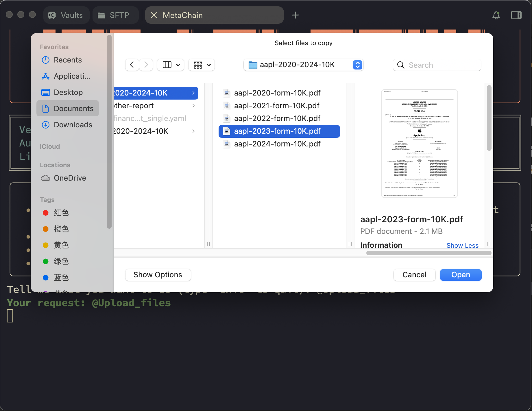Click Show Less in the Information section
The width and height of the screenshot is (532, 411).
coord(462,245)
